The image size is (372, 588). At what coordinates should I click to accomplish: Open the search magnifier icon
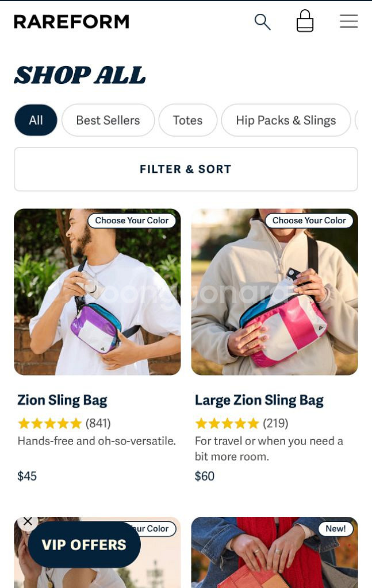262,22
